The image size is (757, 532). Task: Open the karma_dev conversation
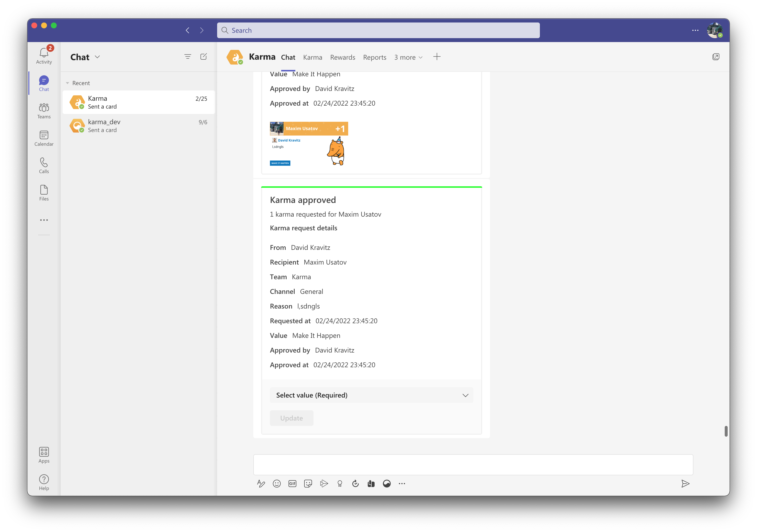click(x=138, y=126)
